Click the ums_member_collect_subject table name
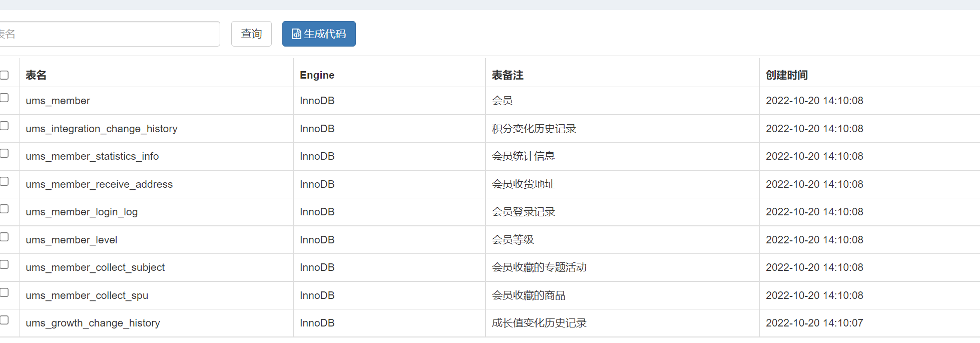Viewport: 980px width, 343px height. coord(95,267)
